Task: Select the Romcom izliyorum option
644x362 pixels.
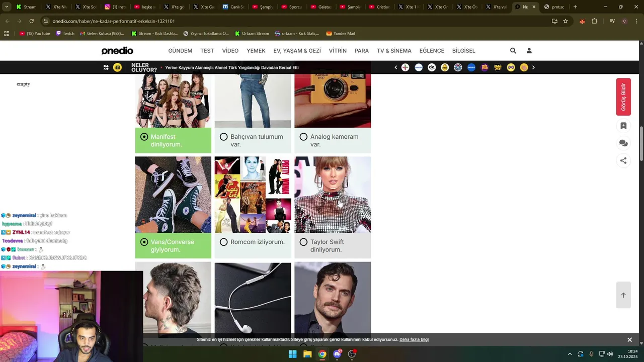Action: pos(253,246)
